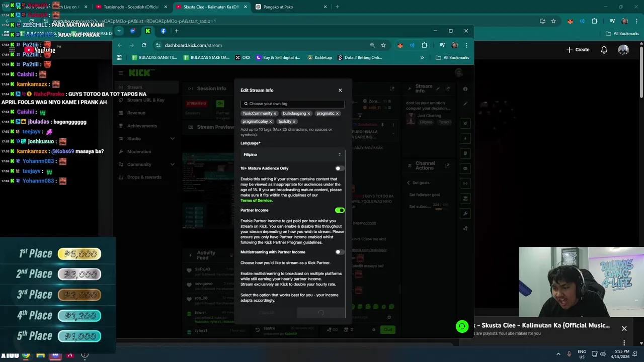Select the Skusta Clee - Kalimutan Ka tab
This screenshot has width=644, height=362.
[210, 7]
